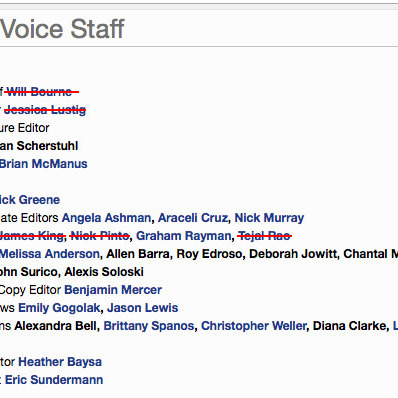Open Heather Baysa's staff link
This screenshot has width=398, height=398.
(60, 362)
